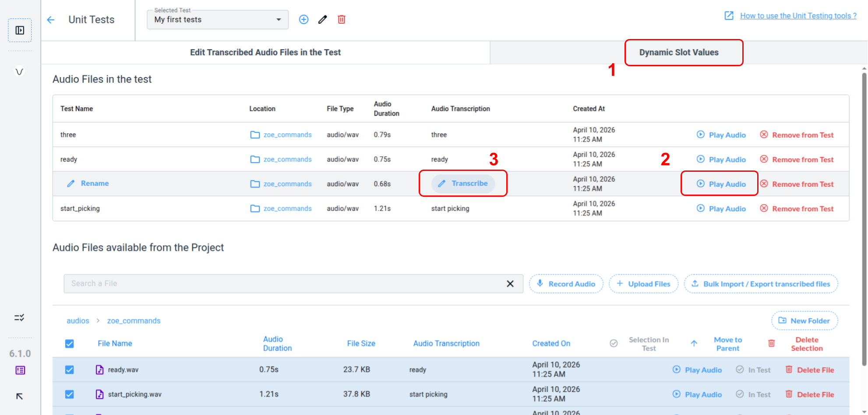Switch to Dynamic Slot Values tab

click(x=678, y=53)
